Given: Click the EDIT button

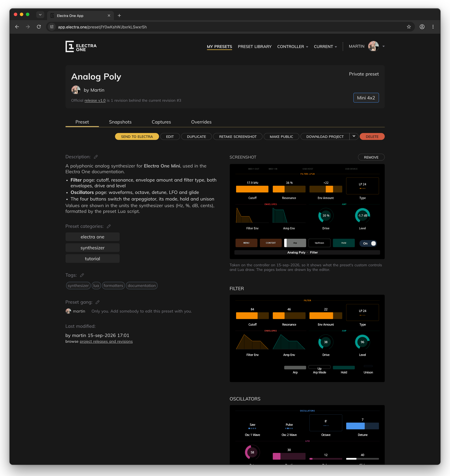Looking at the screenshot, I should pyautogui.click(x=170, y=136).
